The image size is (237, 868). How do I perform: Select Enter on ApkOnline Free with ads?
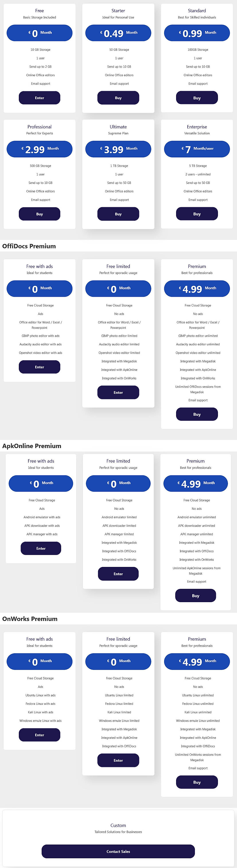(x=41, y=548)
